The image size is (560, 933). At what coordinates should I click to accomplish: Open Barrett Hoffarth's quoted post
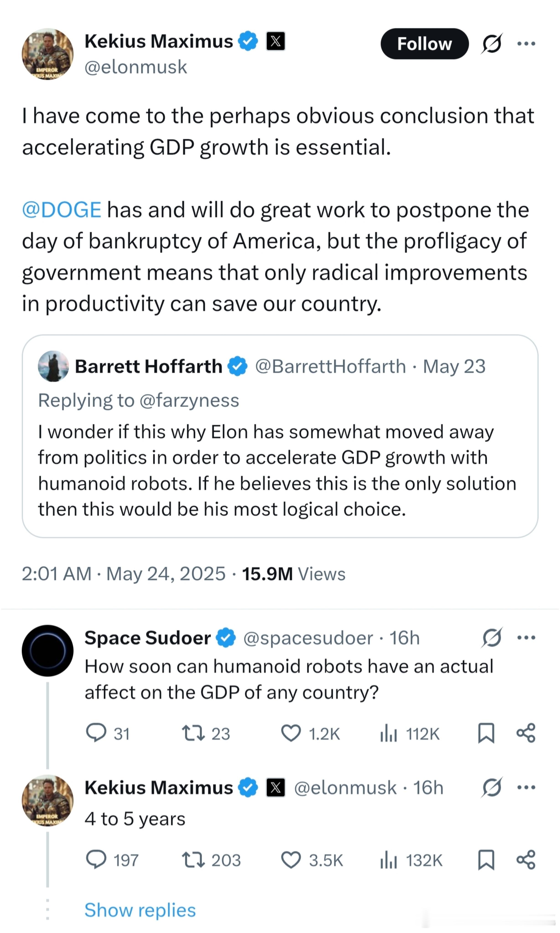pos(280,436)
